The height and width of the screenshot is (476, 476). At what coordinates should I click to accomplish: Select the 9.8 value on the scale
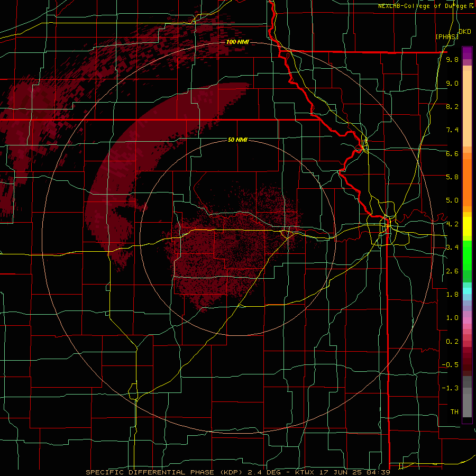click(452, 59)
